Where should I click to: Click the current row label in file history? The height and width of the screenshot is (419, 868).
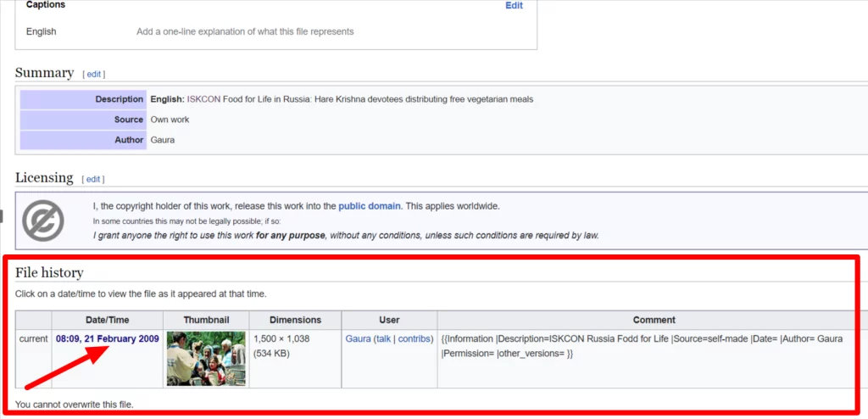click(34, 339)
